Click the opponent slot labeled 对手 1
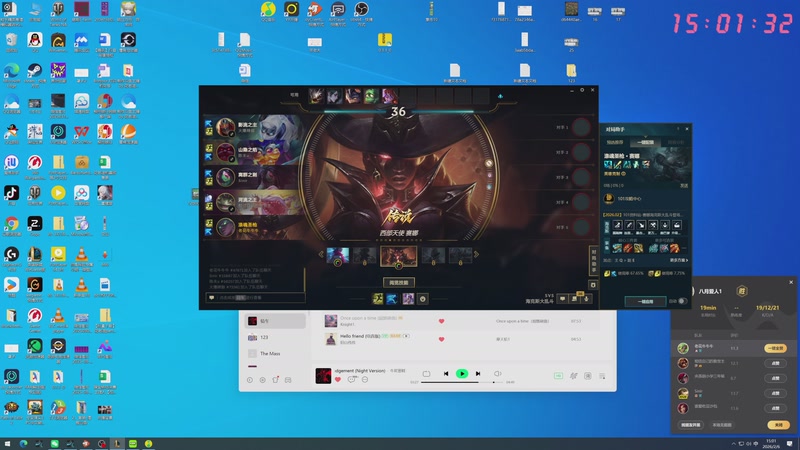The width and height of the screenshot is (800, 450). click(x=573, y=127)
